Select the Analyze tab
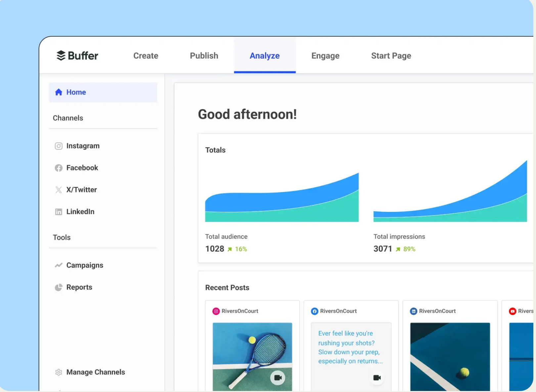 tap(265, 56)
